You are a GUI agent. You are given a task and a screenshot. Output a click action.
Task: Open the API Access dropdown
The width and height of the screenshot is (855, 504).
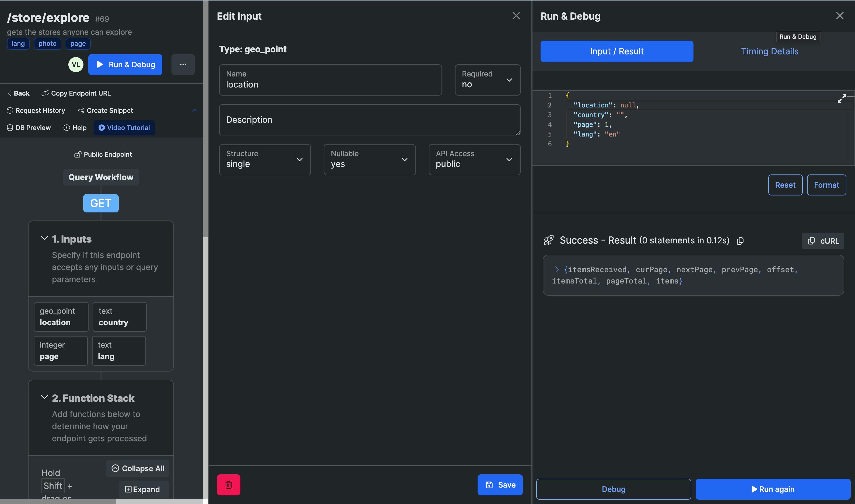click(475, 160)
